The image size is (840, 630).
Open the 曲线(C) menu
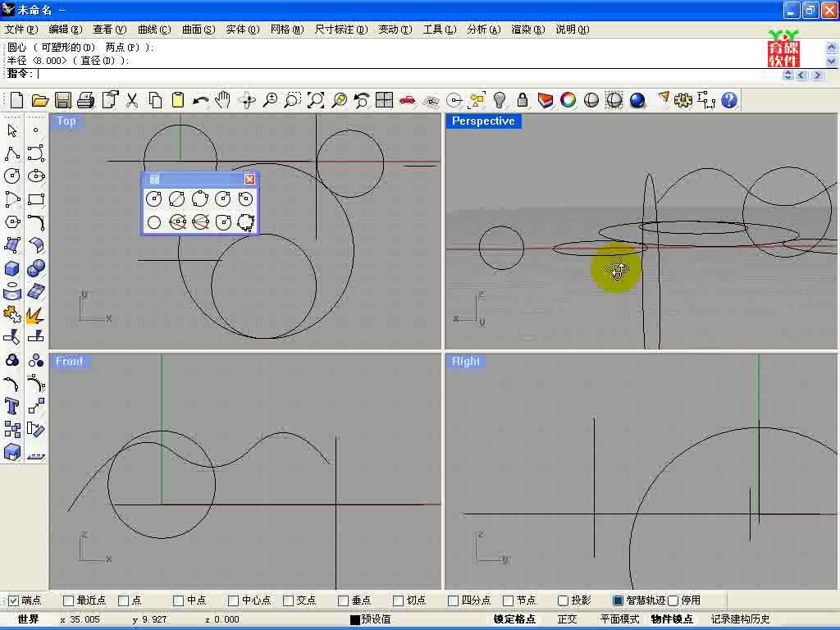tap(154, 30)
